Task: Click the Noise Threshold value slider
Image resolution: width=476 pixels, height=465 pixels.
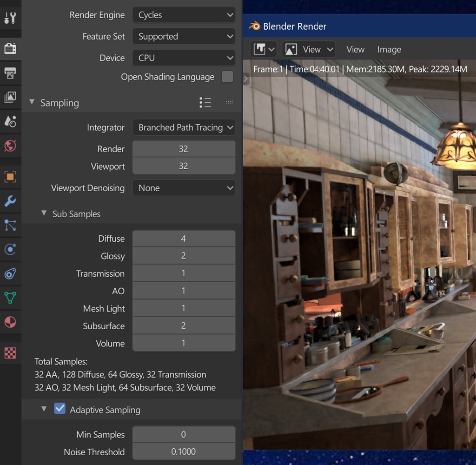Action: pyautogui.click(x=184, y=452)
